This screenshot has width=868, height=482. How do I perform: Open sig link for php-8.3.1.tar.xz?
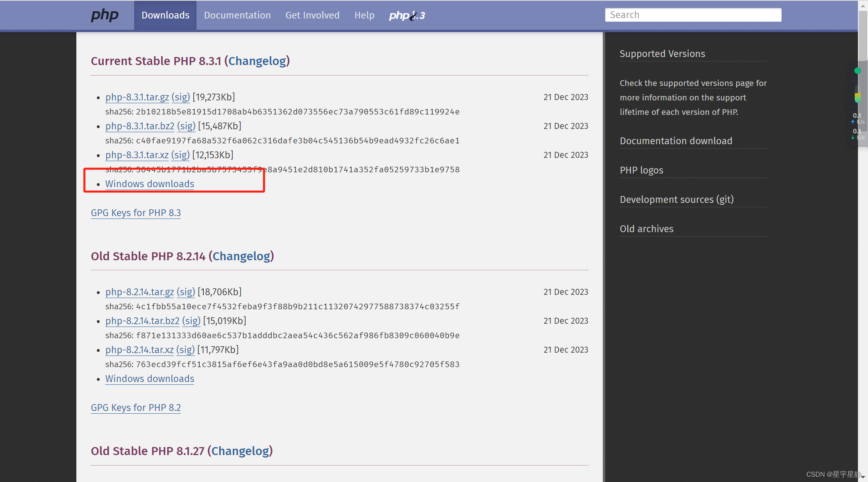point(180,155)
